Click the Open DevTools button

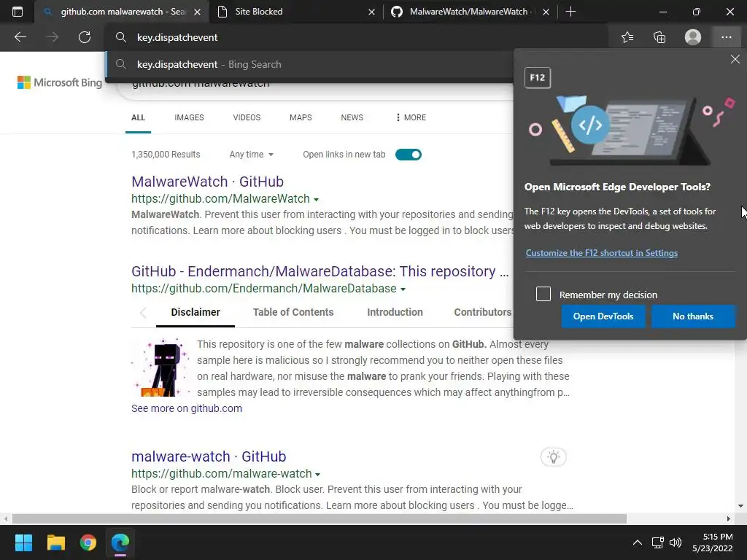[603, 316]
